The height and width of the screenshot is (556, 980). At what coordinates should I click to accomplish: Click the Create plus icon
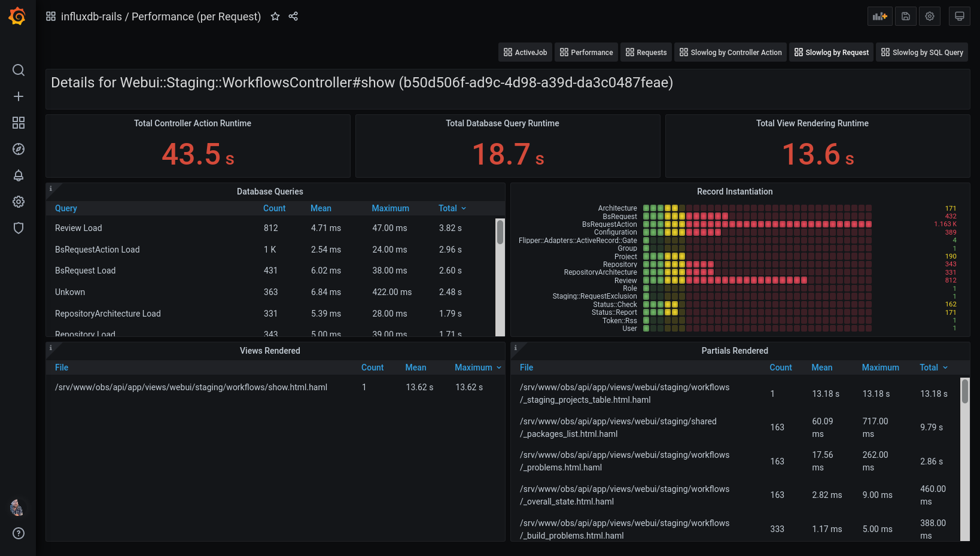(x=19, y=96)
